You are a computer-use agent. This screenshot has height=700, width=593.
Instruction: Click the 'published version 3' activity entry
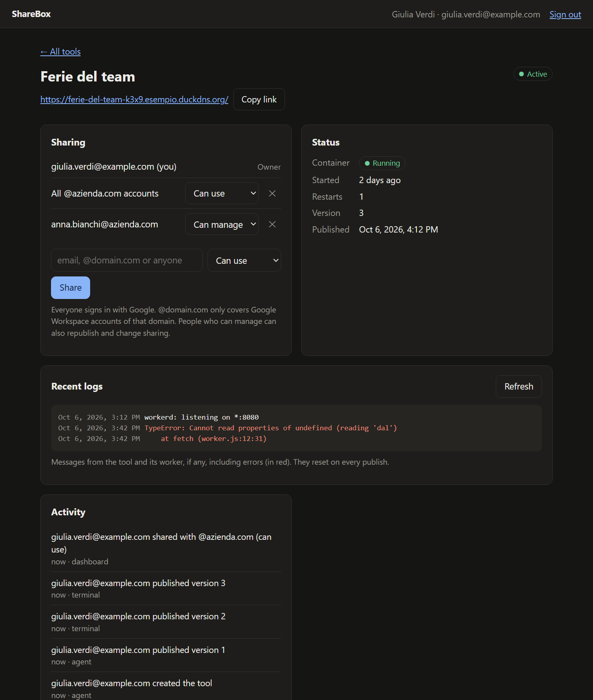click(166, 588)
